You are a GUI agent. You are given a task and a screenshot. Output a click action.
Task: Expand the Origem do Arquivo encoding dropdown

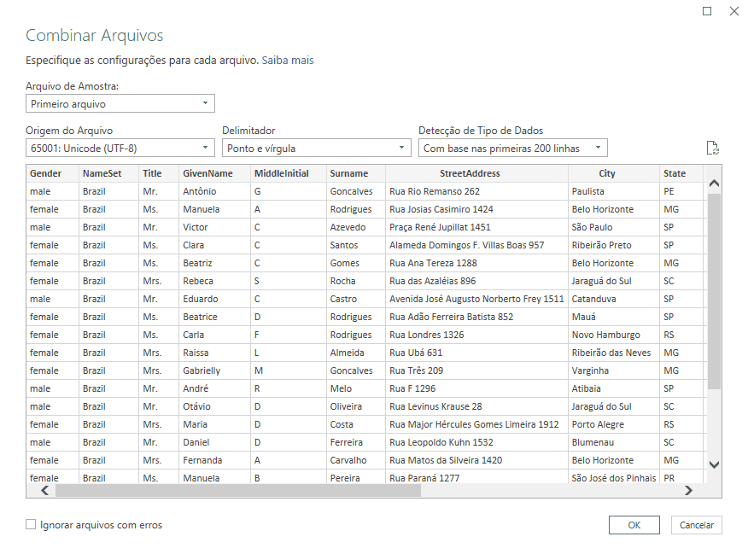120,148
